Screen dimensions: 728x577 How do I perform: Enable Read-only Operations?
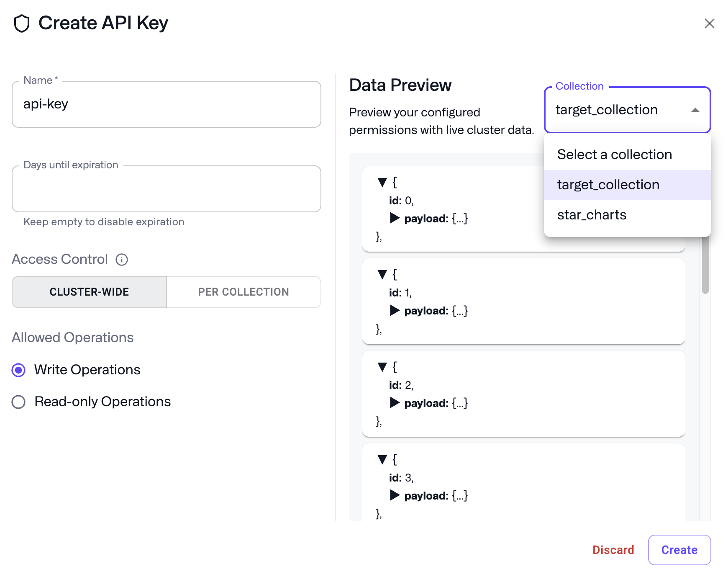18,402
